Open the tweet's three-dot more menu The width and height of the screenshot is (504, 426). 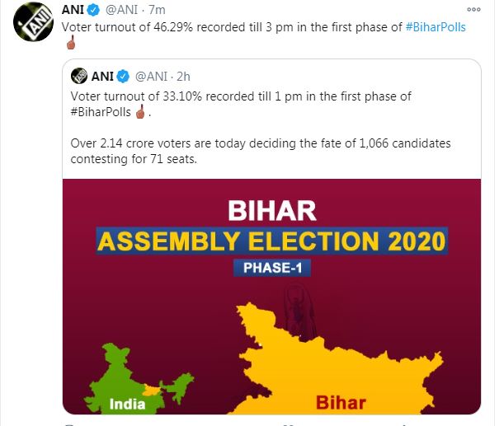473,10
